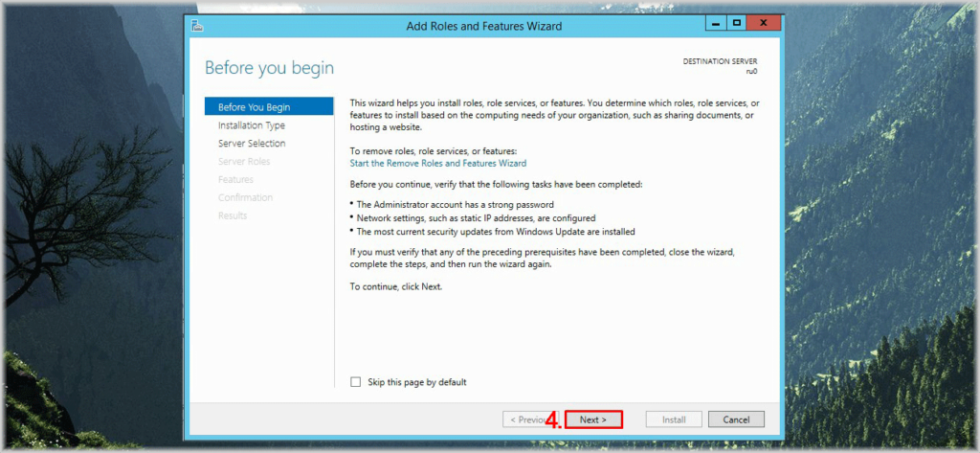Click 'The most current security updates' bullet
Screen dimensions: 980x453
496,232
